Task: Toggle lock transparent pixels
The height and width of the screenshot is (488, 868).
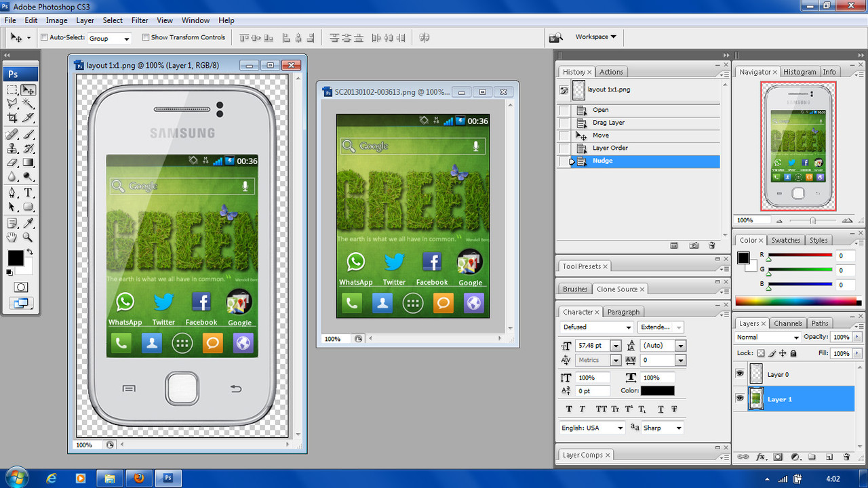Action: click(761, 353)
